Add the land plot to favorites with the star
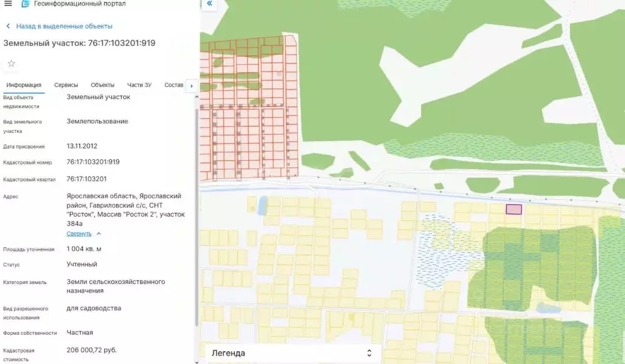Screen dimensions: 625x364 (11, 64)
